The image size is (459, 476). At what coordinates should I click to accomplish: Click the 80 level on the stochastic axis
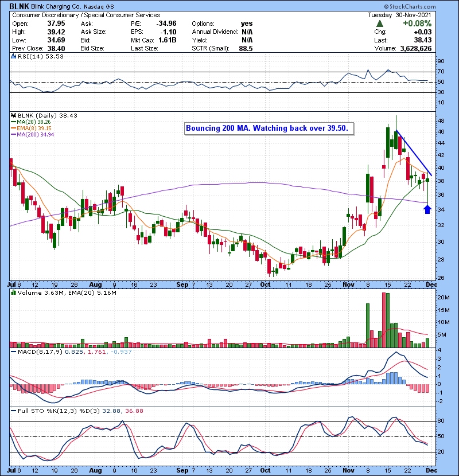(441, 421)
